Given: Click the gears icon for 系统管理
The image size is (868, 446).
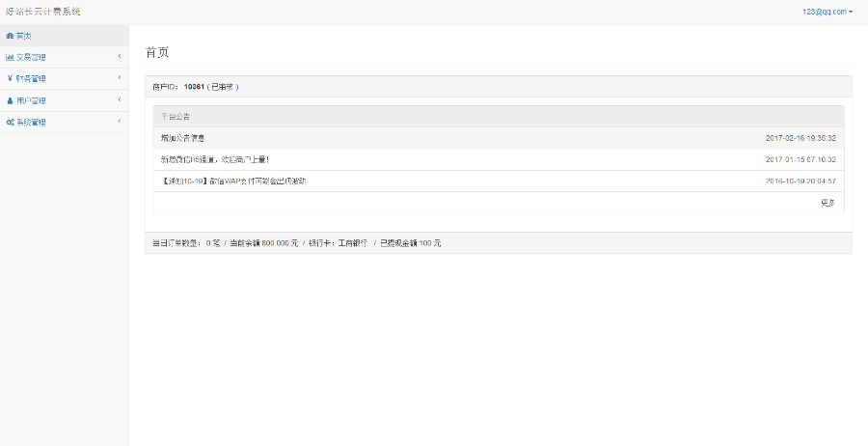Looking at the screenshot, I should 10,123.
